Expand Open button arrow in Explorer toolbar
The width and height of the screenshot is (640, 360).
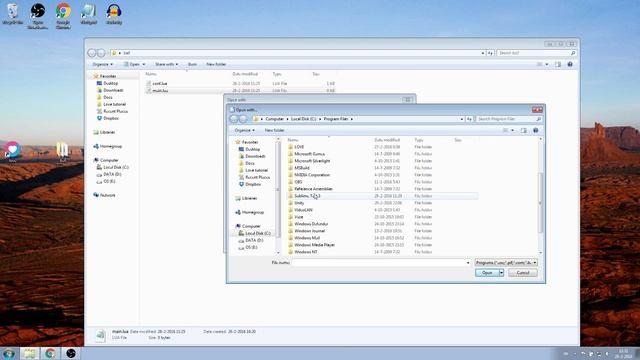pyautogui.click(x=144, y=64)
